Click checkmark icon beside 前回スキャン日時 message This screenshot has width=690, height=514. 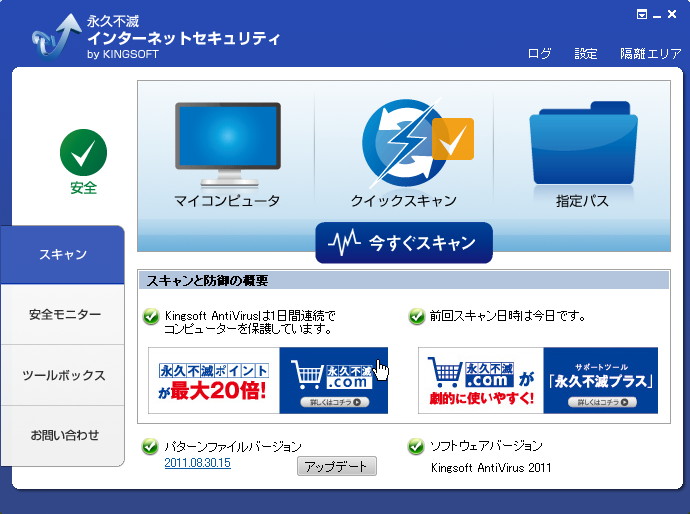(x=416, y=316)
